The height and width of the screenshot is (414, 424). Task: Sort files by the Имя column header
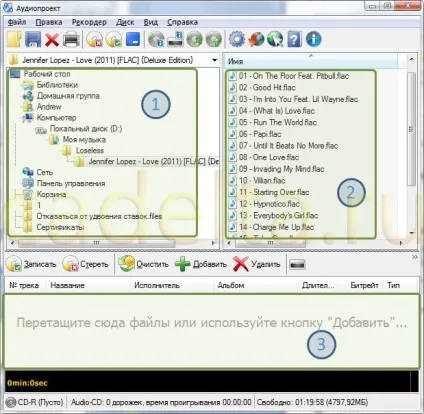tap(310, 61)
